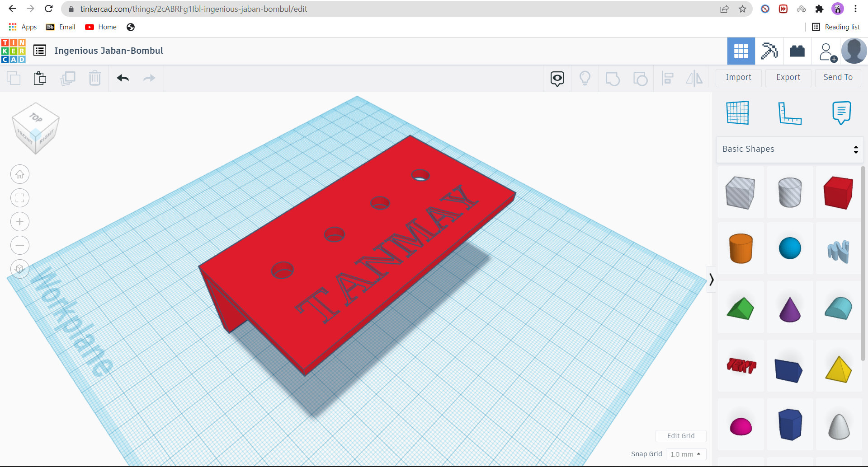Select the dark blue Wedge shape
Image resolution: width=868 pixels, height=467 pixels.
[x=789, y=370]
